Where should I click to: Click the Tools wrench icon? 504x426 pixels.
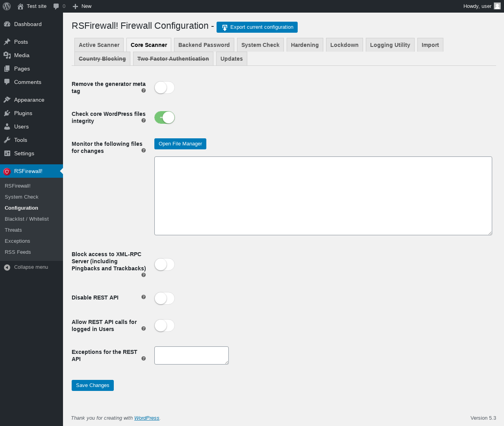coord(7,140)
